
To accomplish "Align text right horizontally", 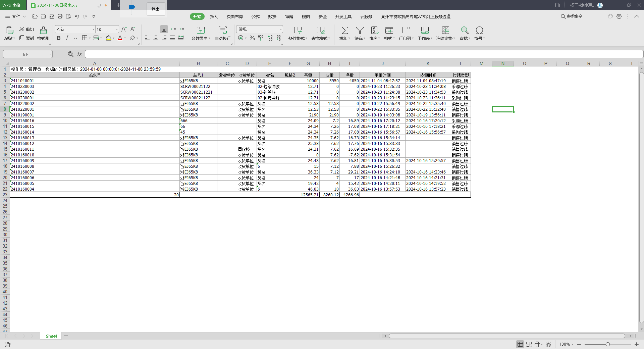I will coord(164,38).
